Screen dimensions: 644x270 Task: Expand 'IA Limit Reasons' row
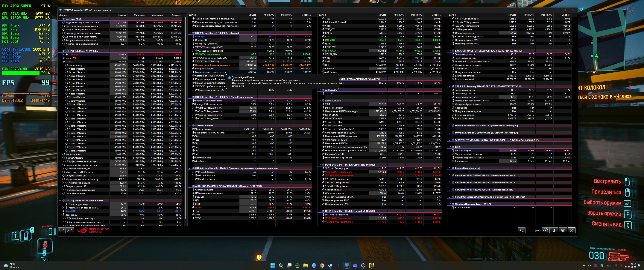(x=193, y=172)
